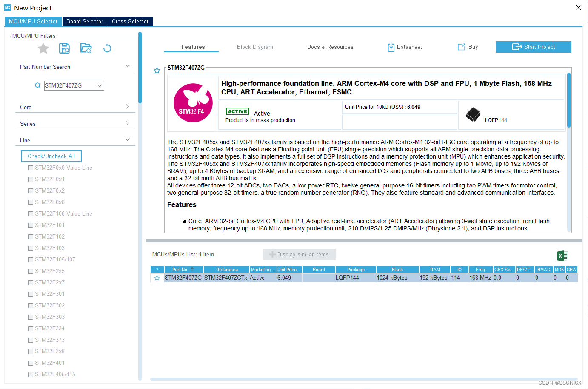Check the STM32F100 Value Line checkbox

(x=31, y=214)
